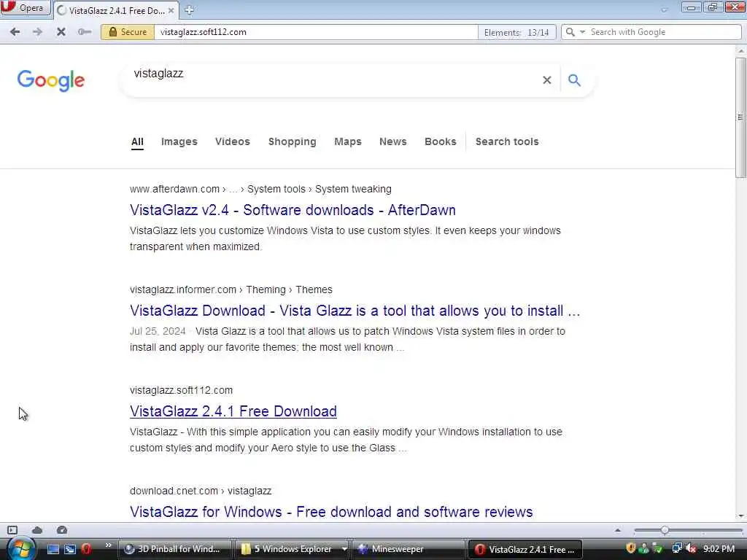Click the muted volume tray icon
The width and height of the screenshot is (747, 560).
tap(691, 548)
